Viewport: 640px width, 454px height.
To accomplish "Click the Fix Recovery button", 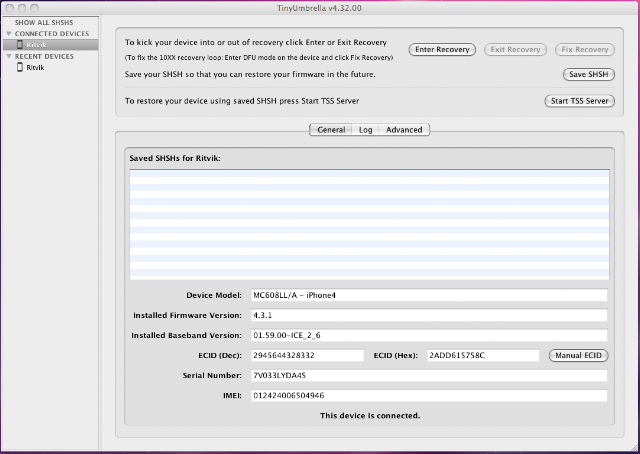I will pos(584,49).
